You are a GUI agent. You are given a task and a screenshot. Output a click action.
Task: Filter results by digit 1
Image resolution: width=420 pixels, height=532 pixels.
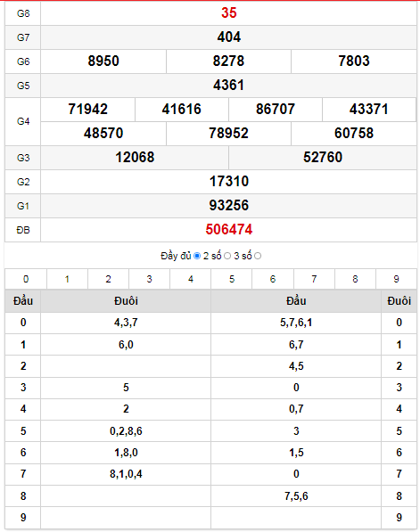67,279
